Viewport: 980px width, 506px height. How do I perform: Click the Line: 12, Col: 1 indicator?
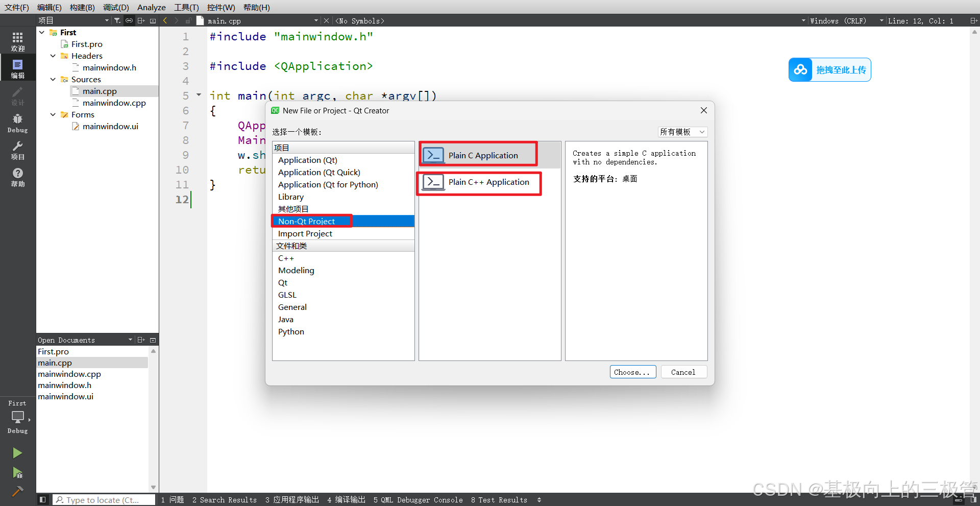coord(920,20)
